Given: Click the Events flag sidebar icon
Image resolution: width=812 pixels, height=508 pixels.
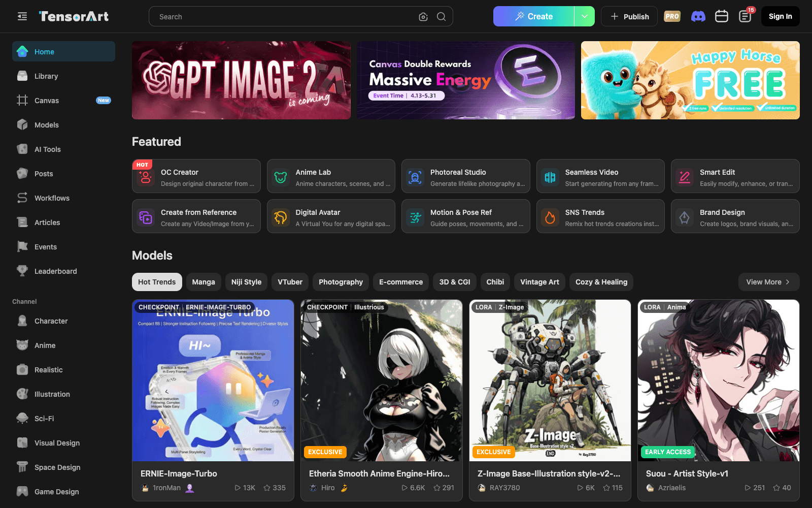Looking at the screenshot, I should 22,247.
